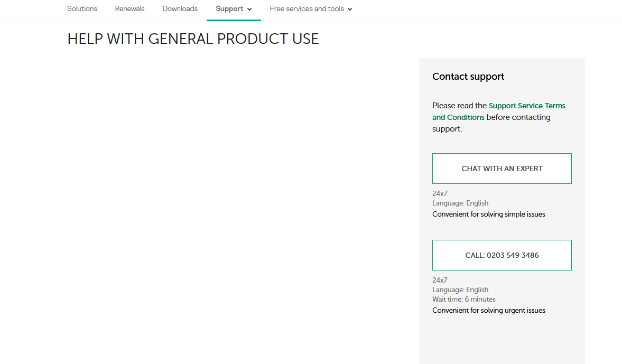Click the Help With General Product Use heading
The height and width of the screenshot is (364, 622).
pyautogui.click(x=193, y=39)
